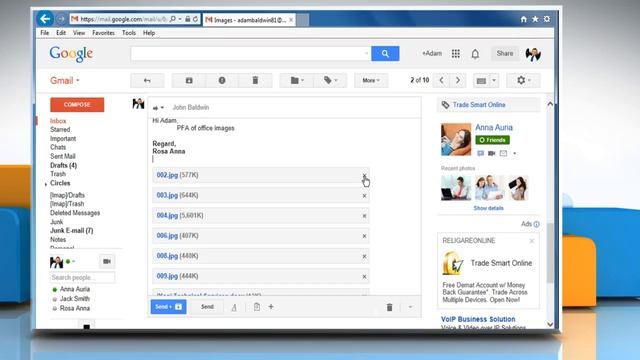Open the Junk E-mail (7) folder
640x360 pixels.
pyautogui.click(x=71, y=231)
